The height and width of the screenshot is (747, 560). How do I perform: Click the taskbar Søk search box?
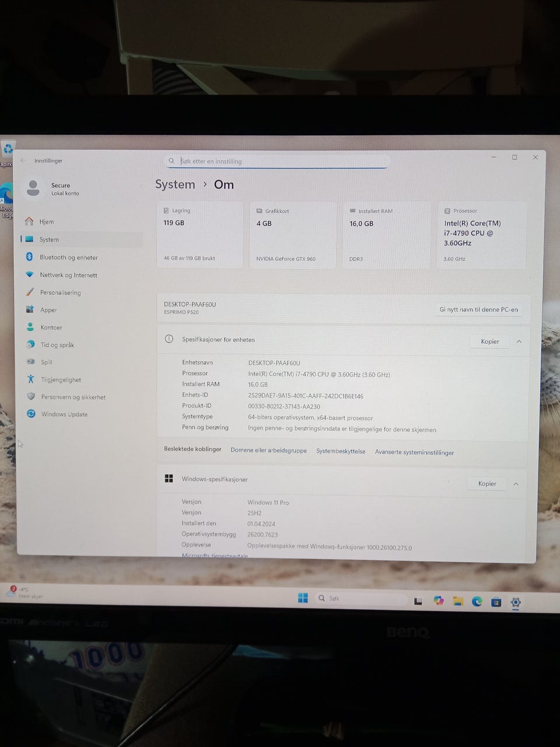click(x=360, y=598)
